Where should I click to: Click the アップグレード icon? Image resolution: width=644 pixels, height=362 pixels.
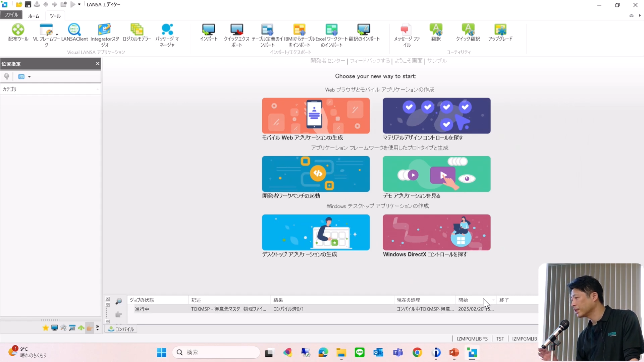(500, 32)
